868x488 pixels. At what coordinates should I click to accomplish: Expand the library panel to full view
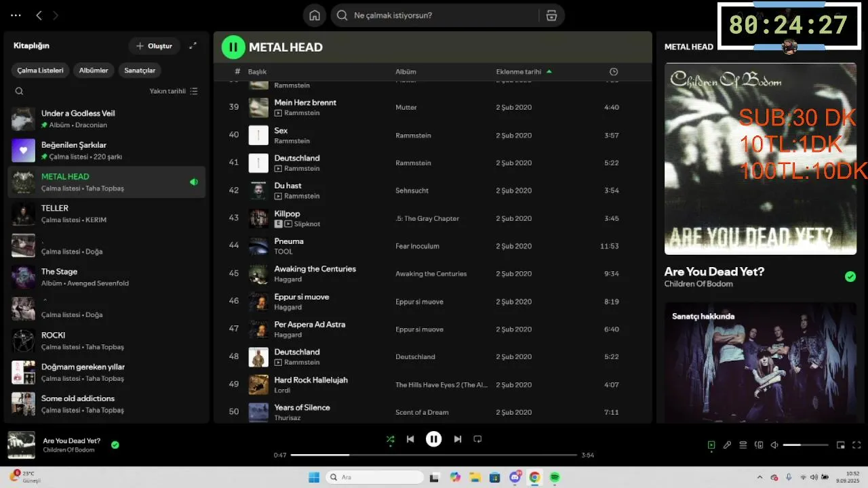click(193, 45)
